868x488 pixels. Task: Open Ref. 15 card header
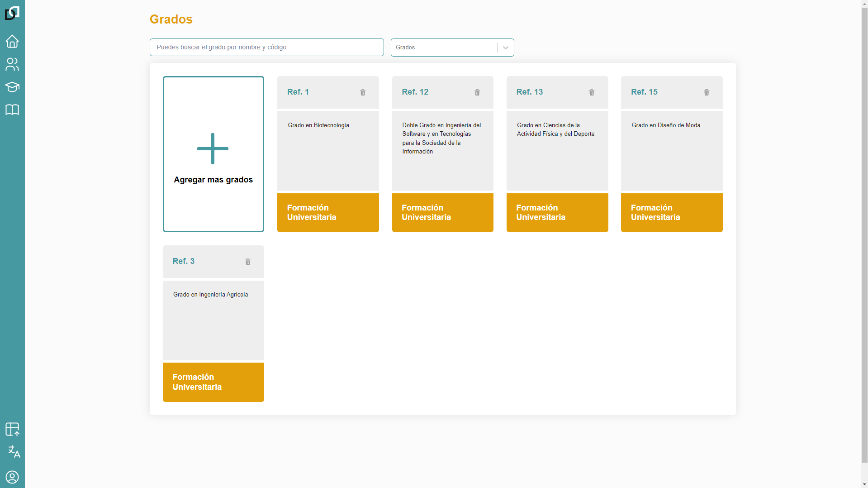tap(672, 92)
